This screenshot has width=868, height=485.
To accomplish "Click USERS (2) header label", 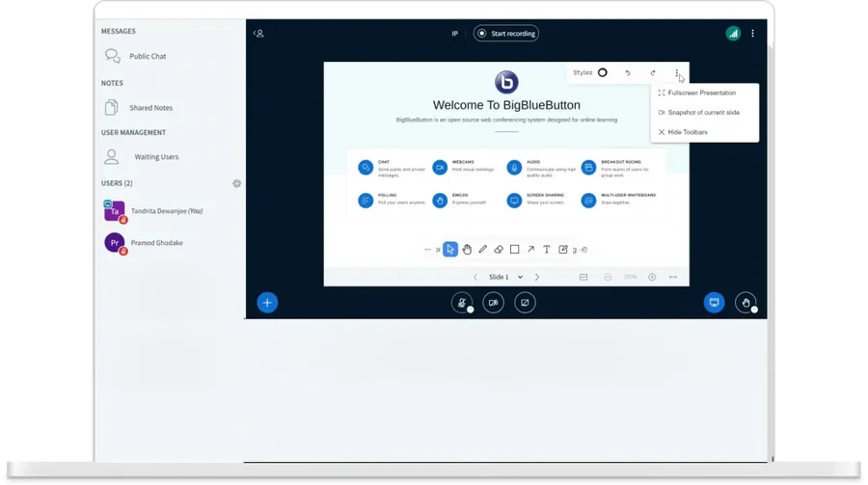I will coord(117,184).
